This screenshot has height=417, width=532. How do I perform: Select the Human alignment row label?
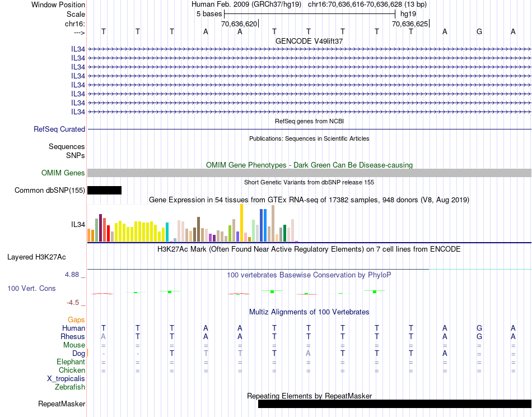(x=73, y=328)
